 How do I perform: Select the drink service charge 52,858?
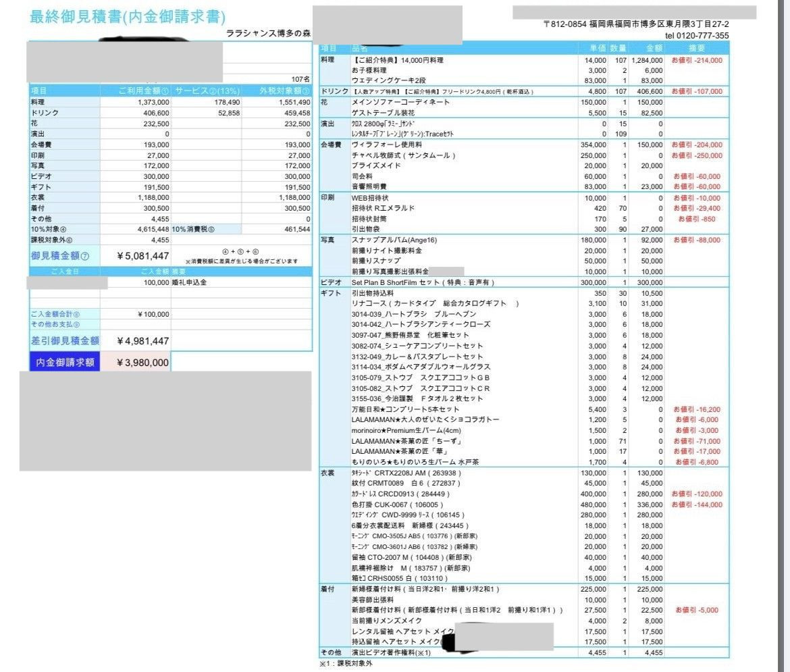[x=229, y=113]
